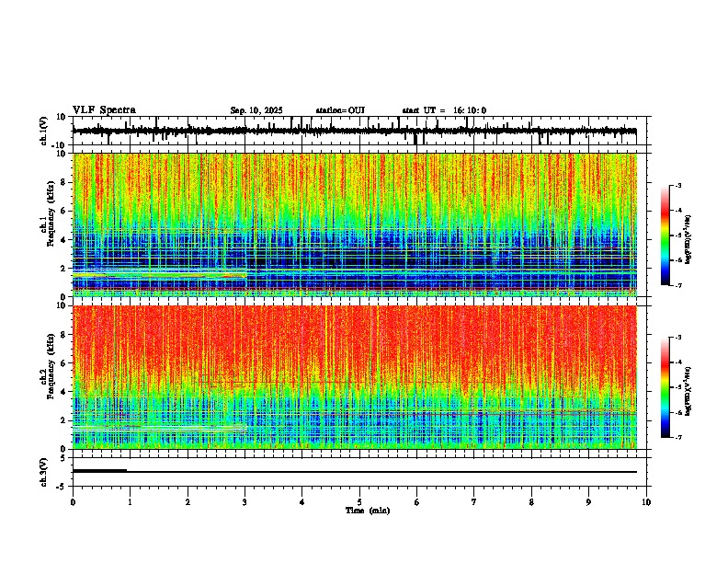728x563 pixels.
Task: Click the "-3" label on ch.2 color scale
Action: (x=677, y=338)
